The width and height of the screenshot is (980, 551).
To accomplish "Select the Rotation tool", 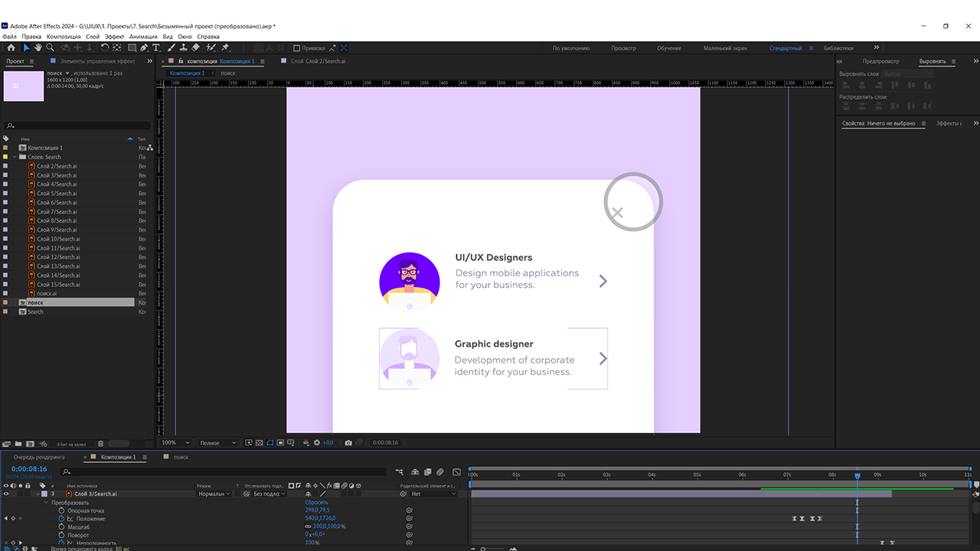I will pos(105,47).
